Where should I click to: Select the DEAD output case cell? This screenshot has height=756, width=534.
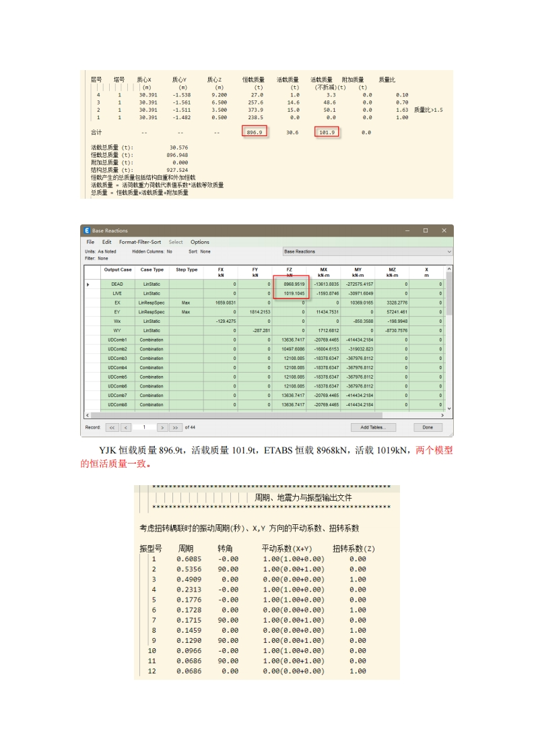click(x=118, y=284)
